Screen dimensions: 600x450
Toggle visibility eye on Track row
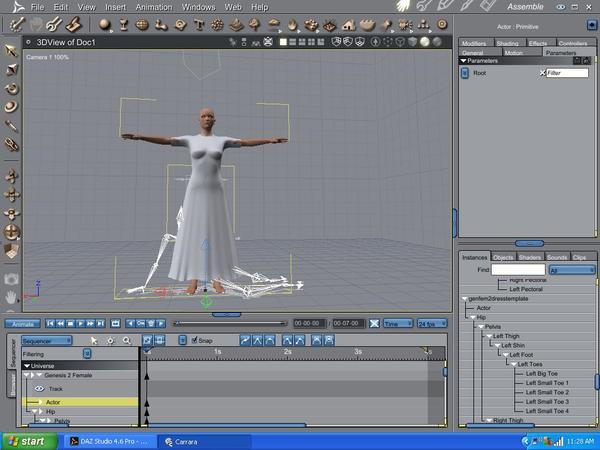coord(40,388)
